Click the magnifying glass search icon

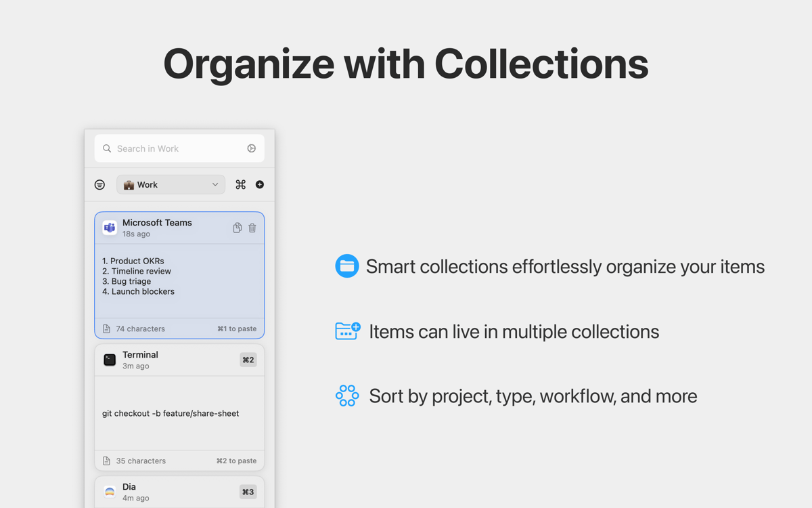(x=107, y=148)
